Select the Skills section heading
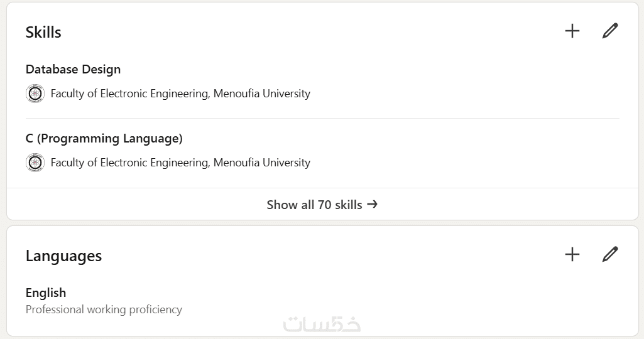Viewport: 644px width, 339px height. coord(43,32)
